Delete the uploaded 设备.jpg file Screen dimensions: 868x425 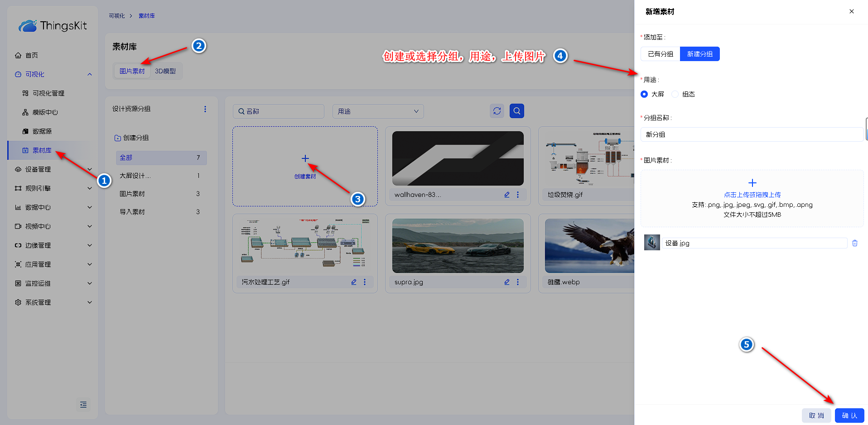coord(854,243)
